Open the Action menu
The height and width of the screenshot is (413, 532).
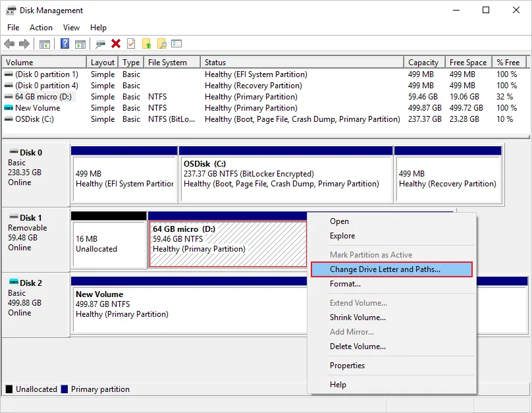coord(41,28)
